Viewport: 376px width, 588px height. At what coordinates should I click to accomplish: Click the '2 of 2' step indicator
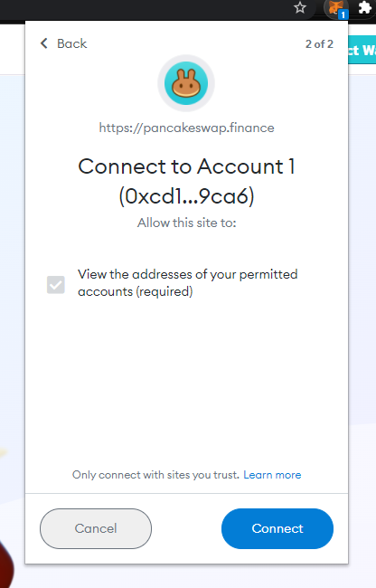(319, 44)
